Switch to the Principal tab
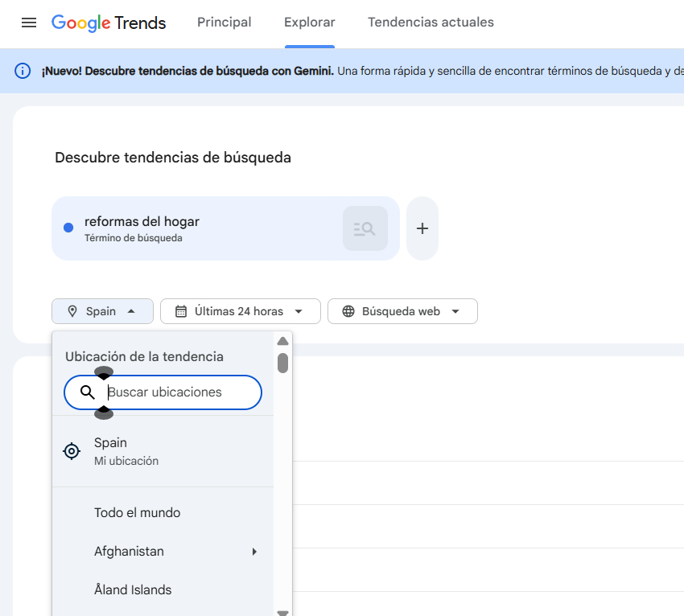This screenshot has height=616, width=684. 224,23
